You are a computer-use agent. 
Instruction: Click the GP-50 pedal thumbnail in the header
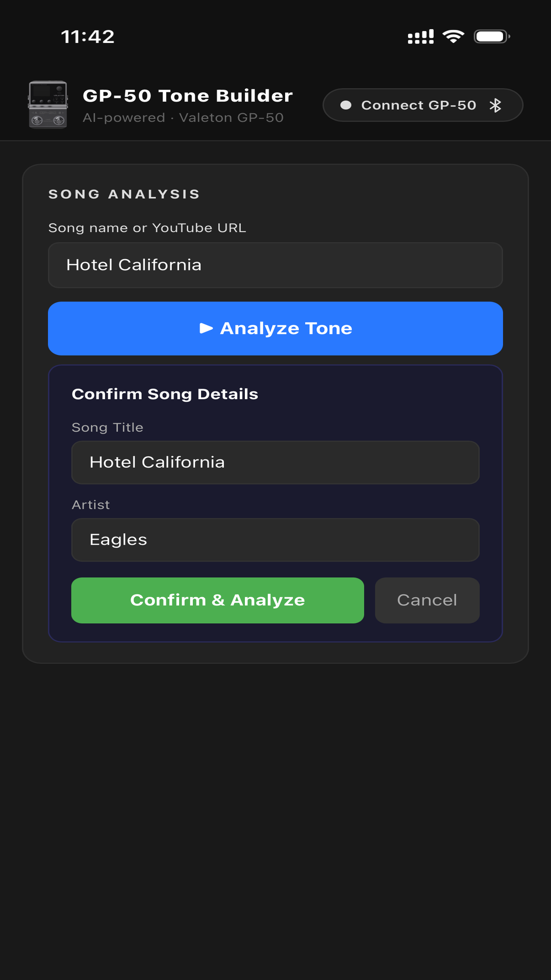coord(47,104)
